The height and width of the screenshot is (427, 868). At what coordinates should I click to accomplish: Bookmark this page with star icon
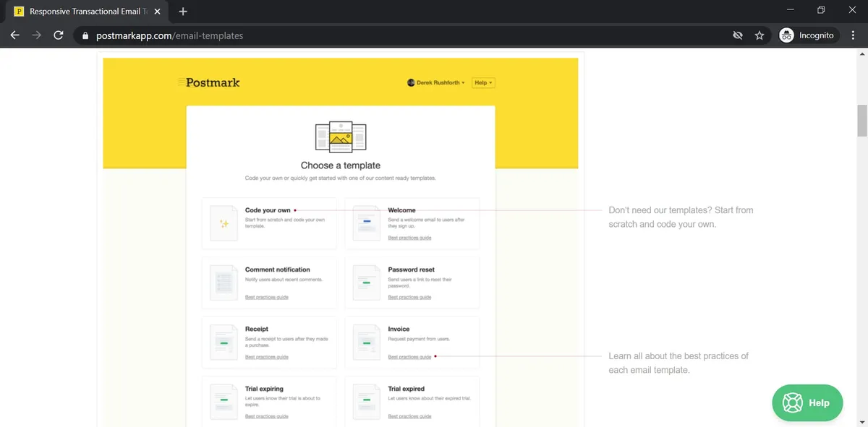pos(759,35)
